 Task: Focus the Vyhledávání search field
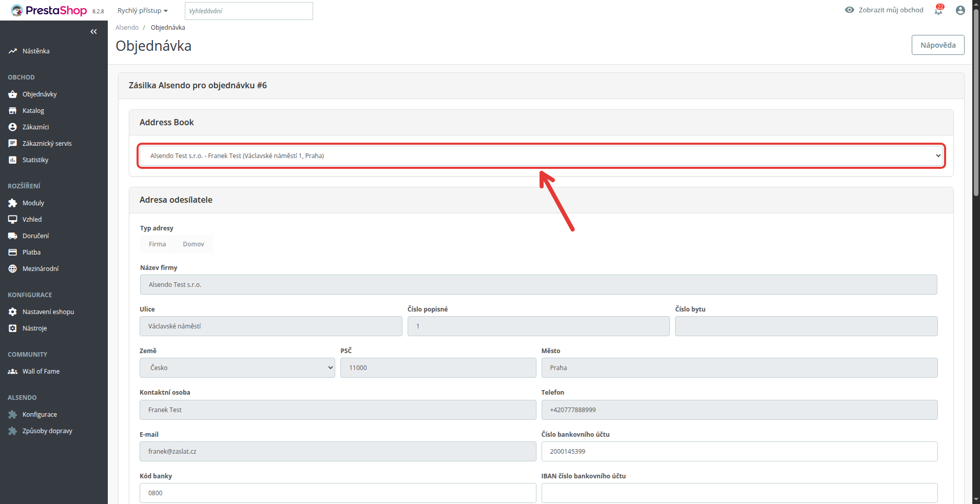tap(249, 11)
